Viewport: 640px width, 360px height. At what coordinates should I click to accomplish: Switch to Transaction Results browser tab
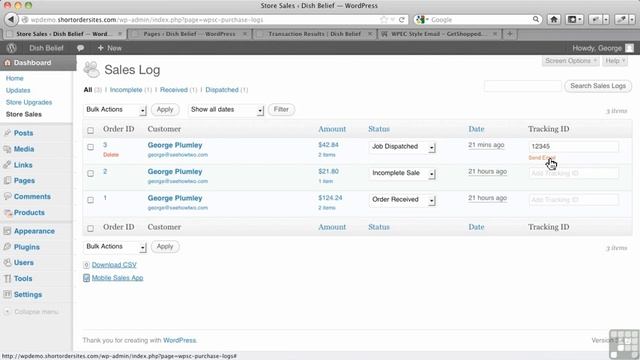coord(315,34)
